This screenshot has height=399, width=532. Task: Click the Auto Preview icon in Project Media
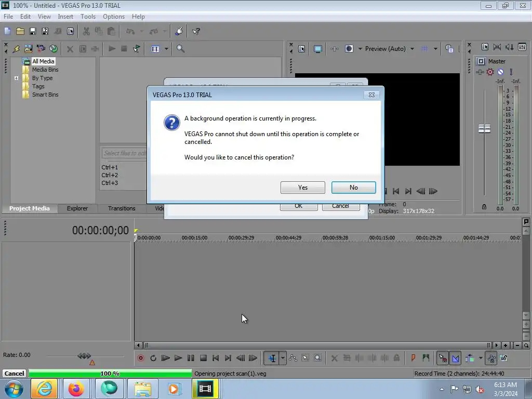pos(137,48)
